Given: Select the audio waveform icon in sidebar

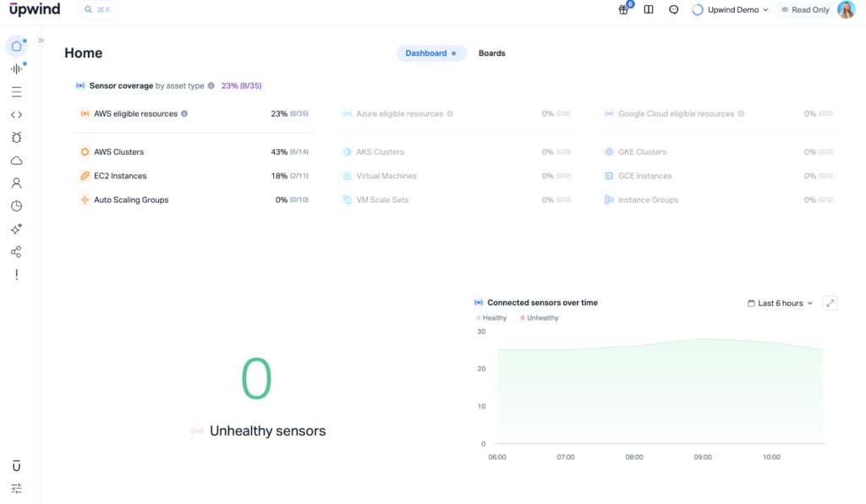Looking at the screenshot, I should pyautogui.click(x=16, y=69).
